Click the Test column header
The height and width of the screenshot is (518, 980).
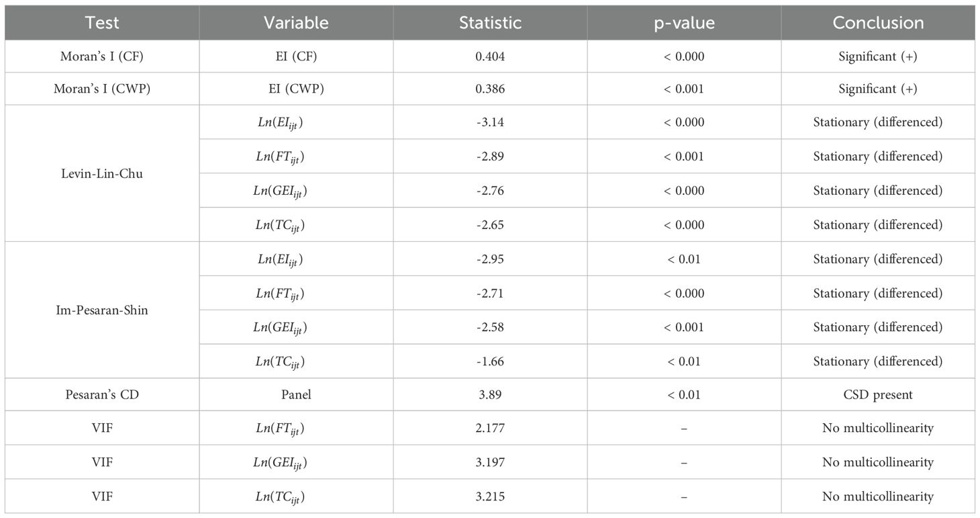point(102,23)
